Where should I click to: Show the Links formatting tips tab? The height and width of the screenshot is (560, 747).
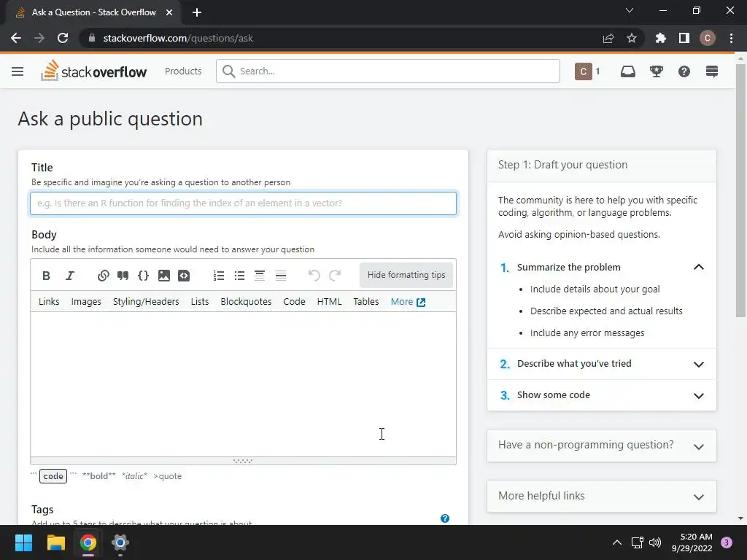[49, 301]
